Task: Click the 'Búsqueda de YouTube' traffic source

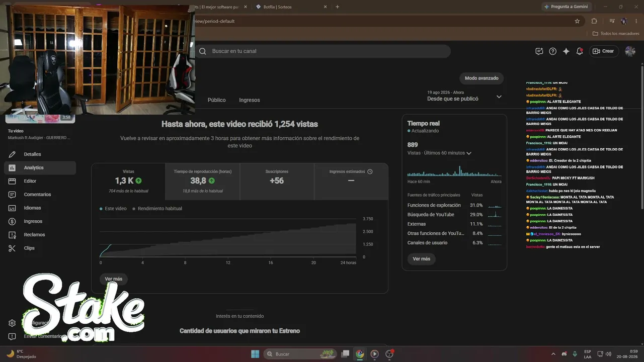Action: tap(454, 215)
